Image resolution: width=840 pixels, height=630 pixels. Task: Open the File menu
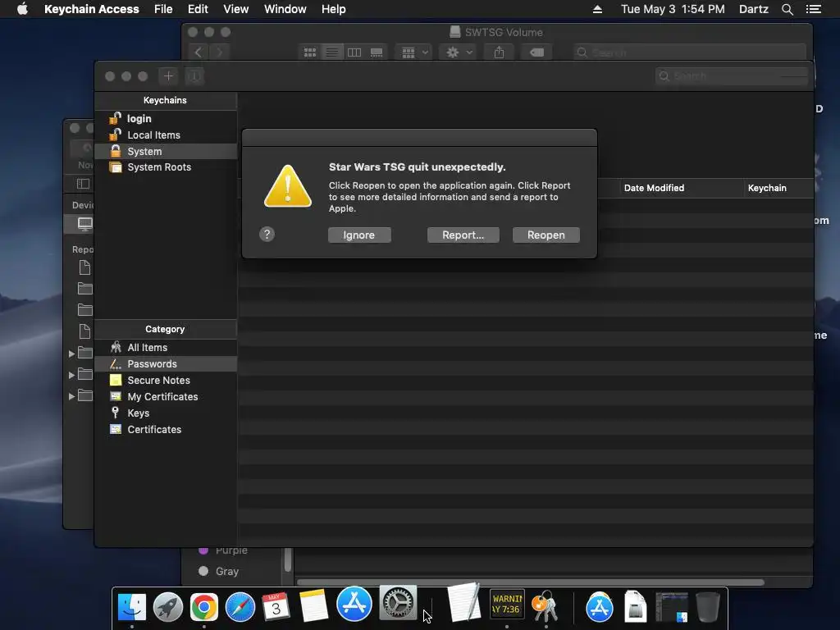tap(163, 9)
